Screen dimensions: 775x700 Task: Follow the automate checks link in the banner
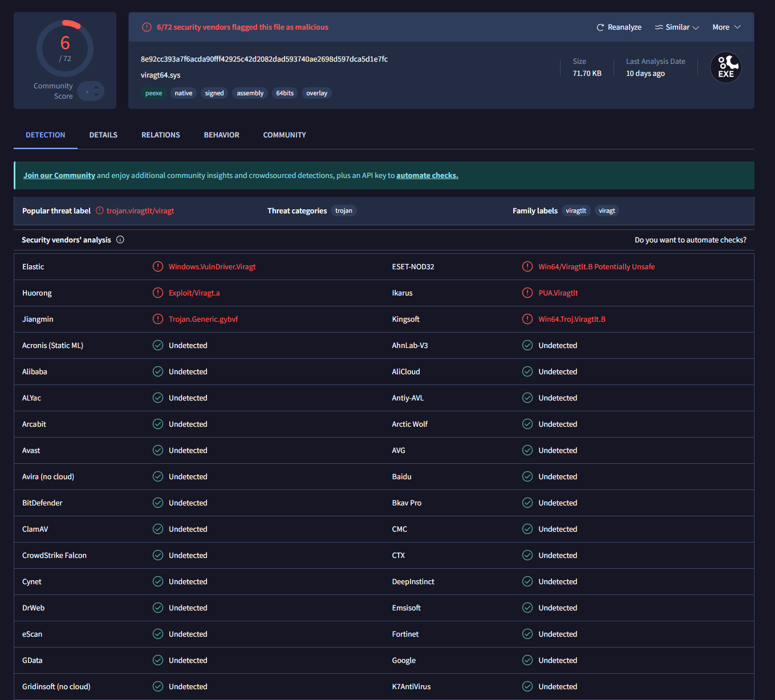click(x=427, y=176)
